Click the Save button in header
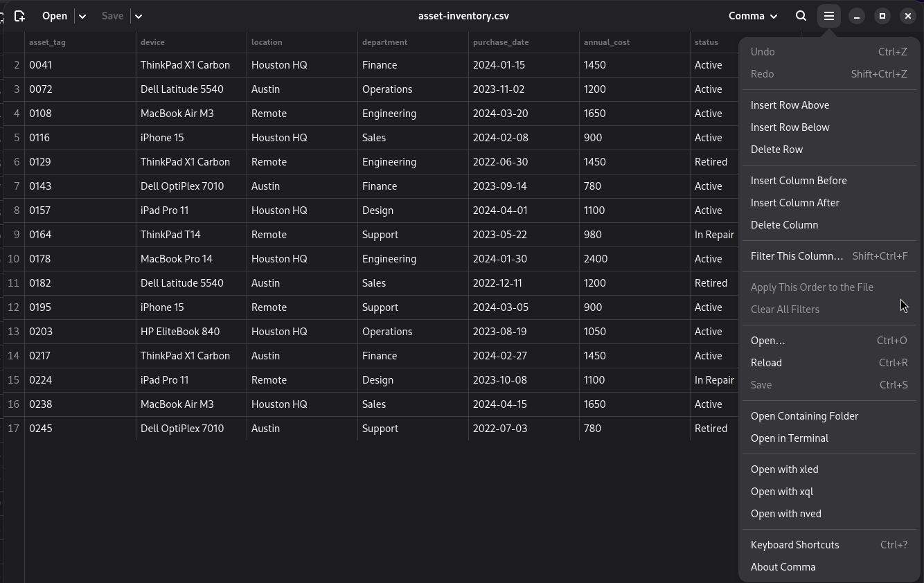924x583 pixels. coord(112,16)
